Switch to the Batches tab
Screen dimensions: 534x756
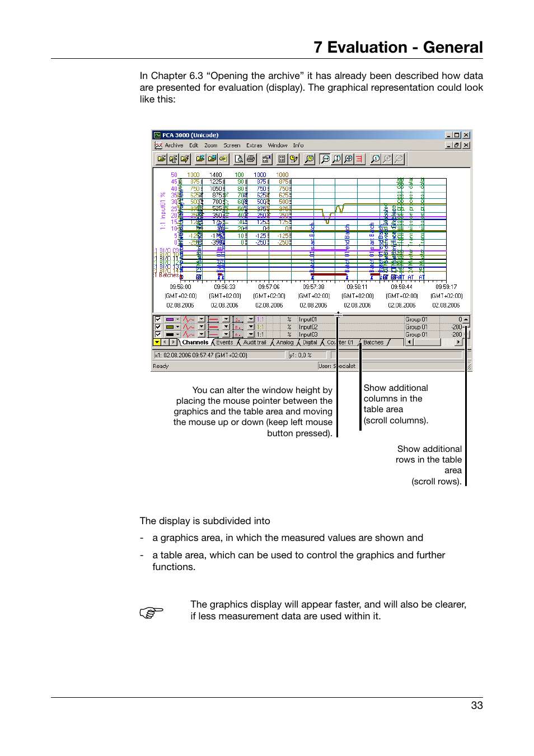click(373, 342)
